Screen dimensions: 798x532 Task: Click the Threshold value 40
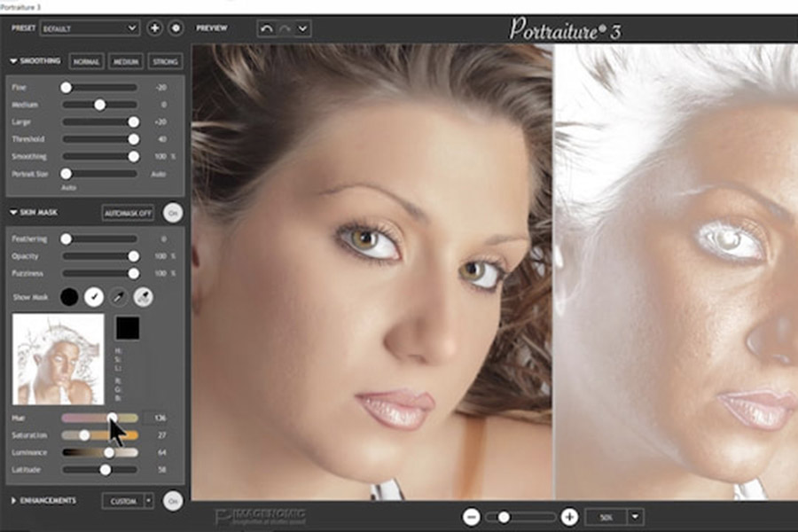162,139
